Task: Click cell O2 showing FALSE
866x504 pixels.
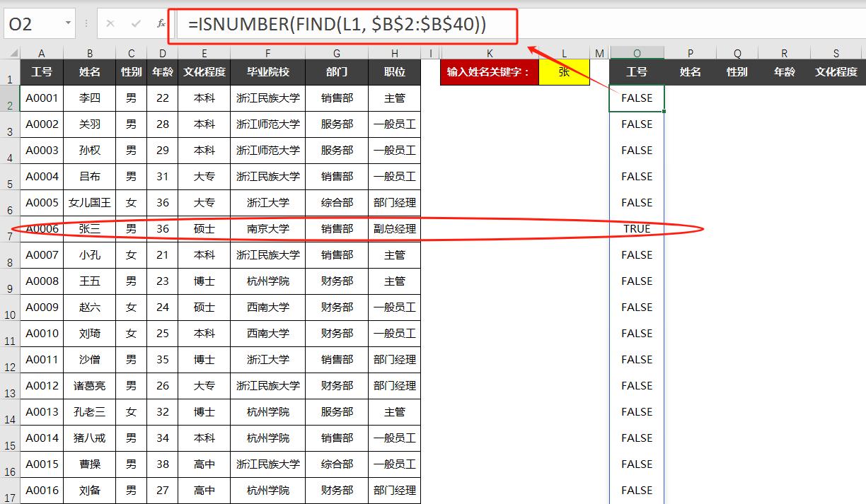Action: click(x=637, y=98)
